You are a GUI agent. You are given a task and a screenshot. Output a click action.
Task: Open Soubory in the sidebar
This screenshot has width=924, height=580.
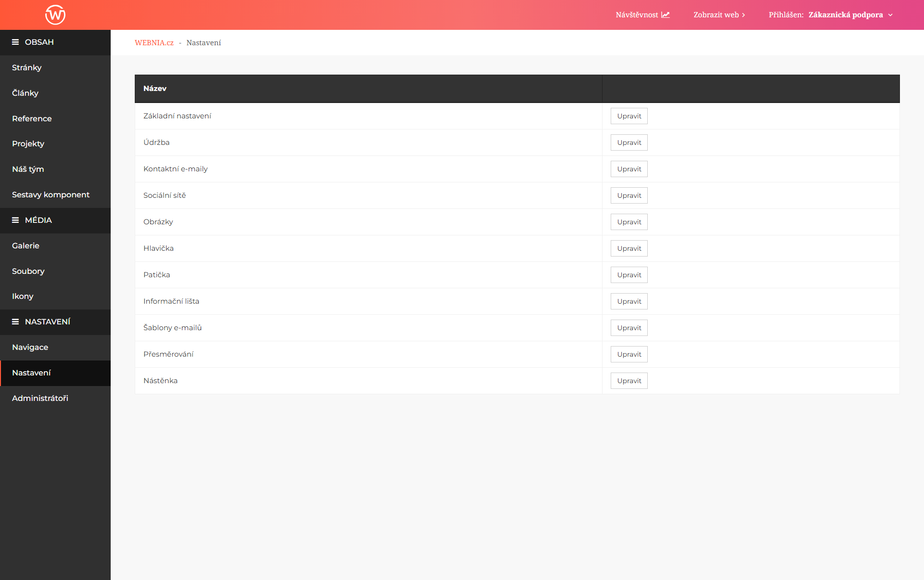click(x=55, y=271)
